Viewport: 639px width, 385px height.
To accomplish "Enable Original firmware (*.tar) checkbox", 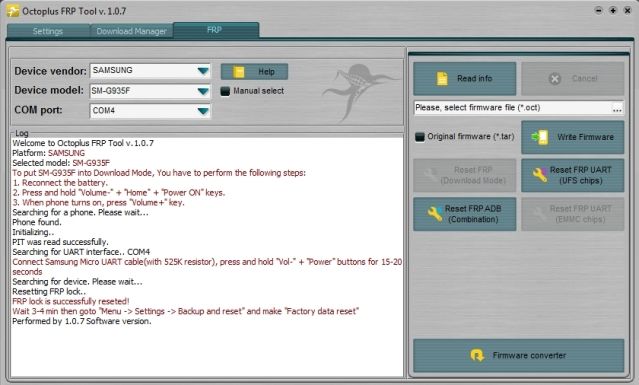I will tap(420, 137).
